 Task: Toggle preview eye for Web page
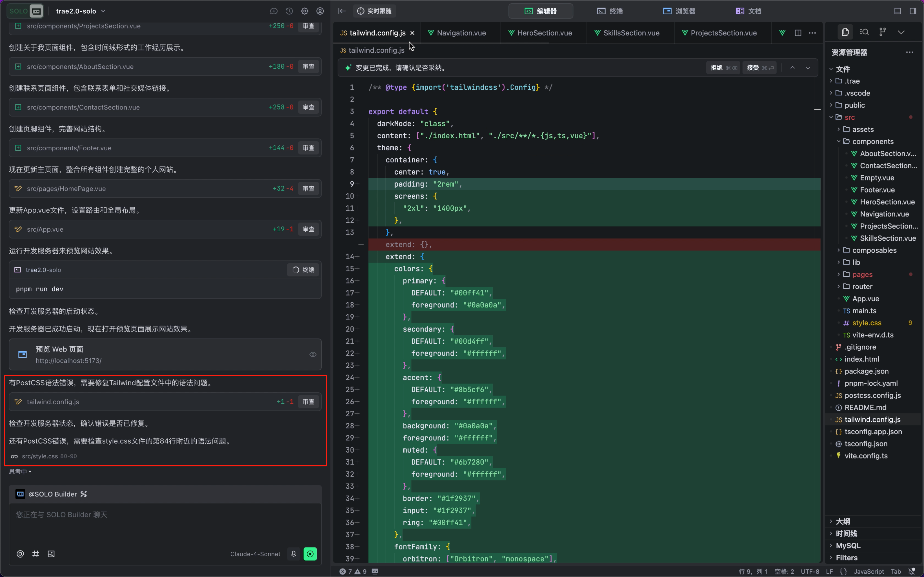tap(313, 355)
